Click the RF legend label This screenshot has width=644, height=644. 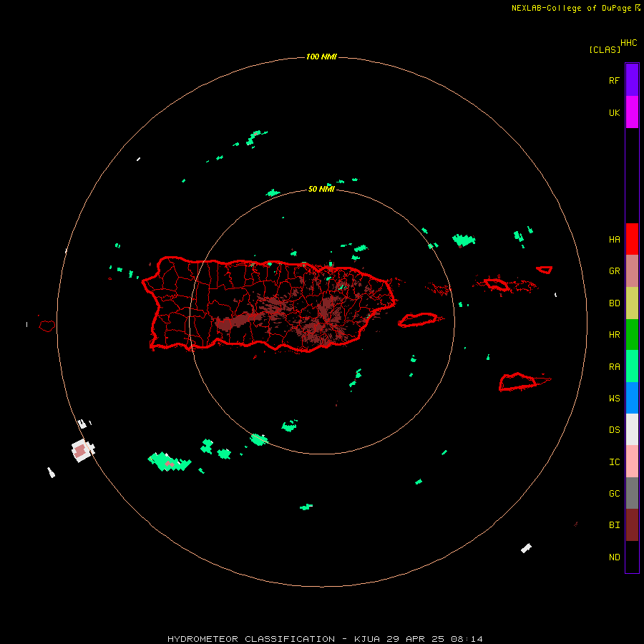(x=615, y=80)
